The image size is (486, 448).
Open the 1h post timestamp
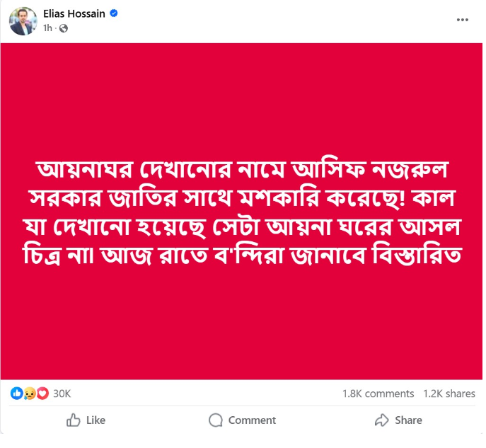(47, 28)
